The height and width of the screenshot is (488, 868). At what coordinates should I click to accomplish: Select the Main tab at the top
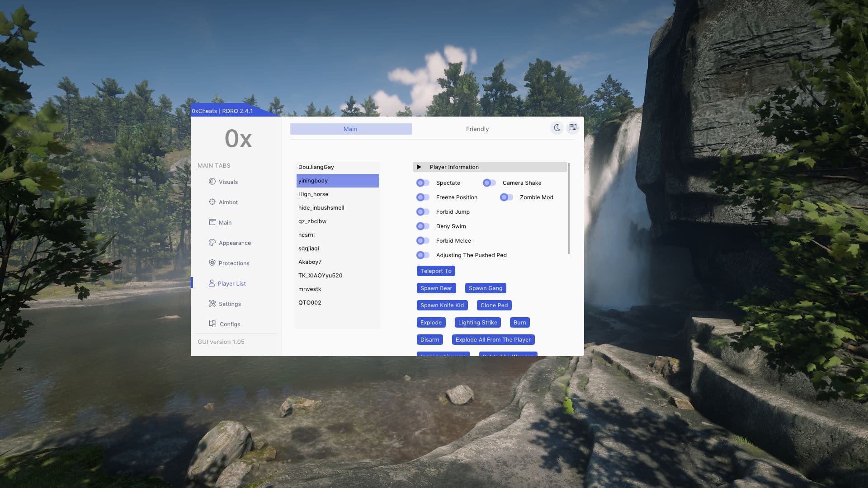(x=351, y=129)
